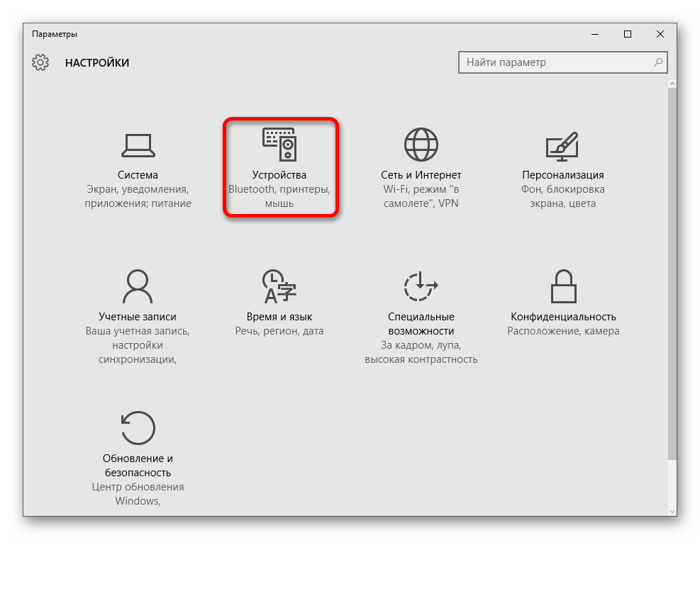The height and width of the screenshot is (596, 700).
Task: Click the Устройства title text
Action: (x=279, y=175)
